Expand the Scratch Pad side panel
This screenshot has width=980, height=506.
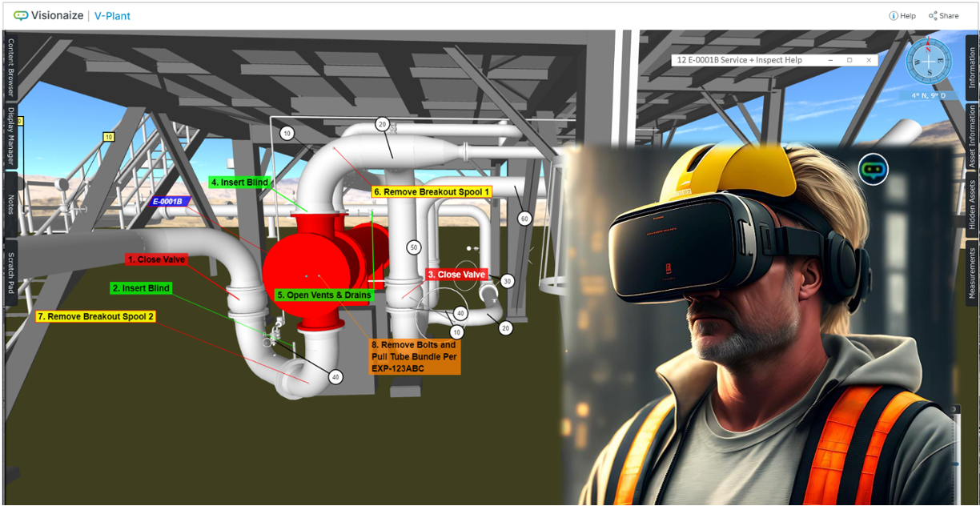(x=11, y=272)
